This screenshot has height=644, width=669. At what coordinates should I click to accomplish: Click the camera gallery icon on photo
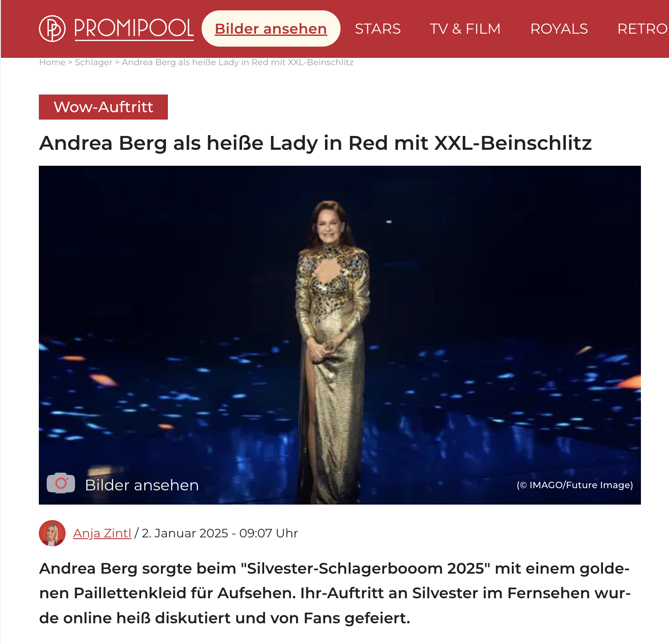pyautogui.click(x=61, y=483)
